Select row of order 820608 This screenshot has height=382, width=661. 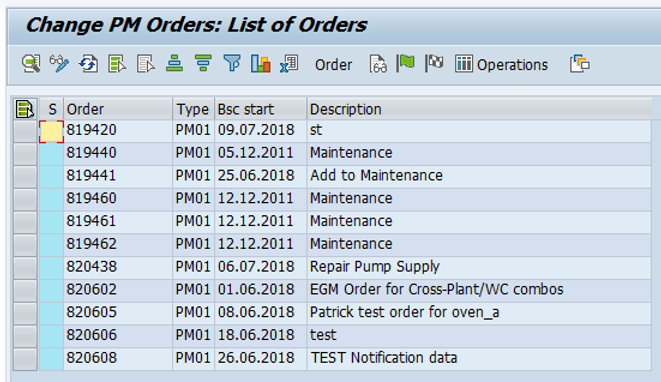point(25,358)
